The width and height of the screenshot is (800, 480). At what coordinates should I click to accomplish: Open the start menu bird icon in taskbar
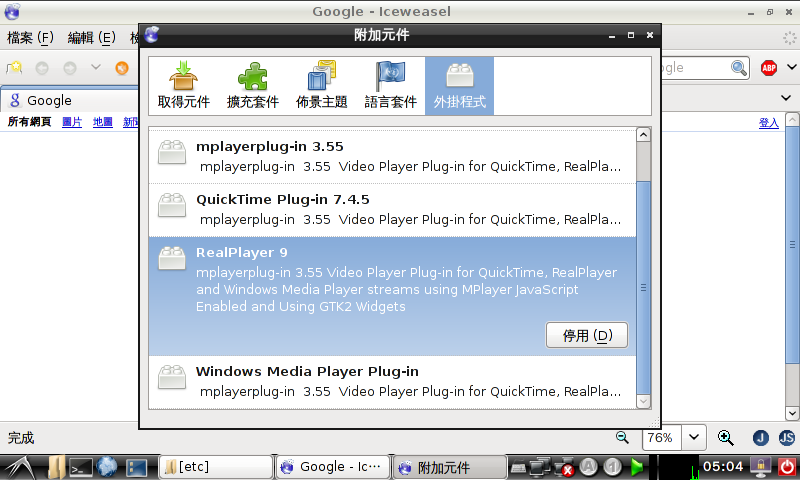[18, 467]
